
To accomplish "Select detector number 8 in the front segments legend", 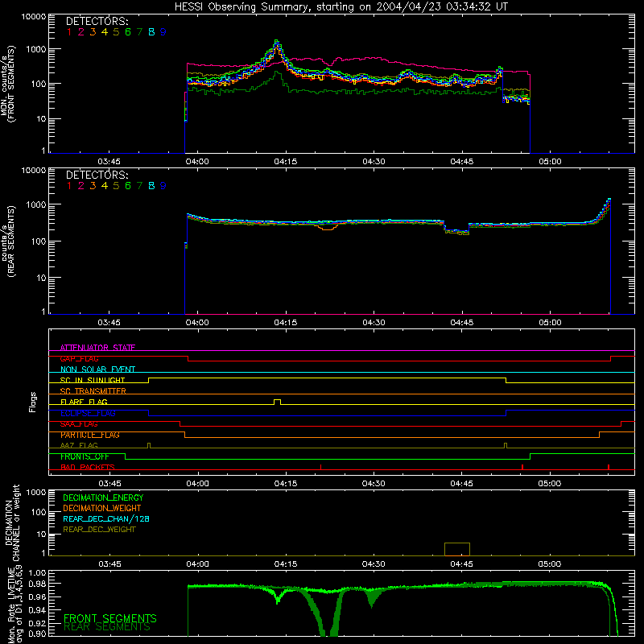I will tap(151, 32).
